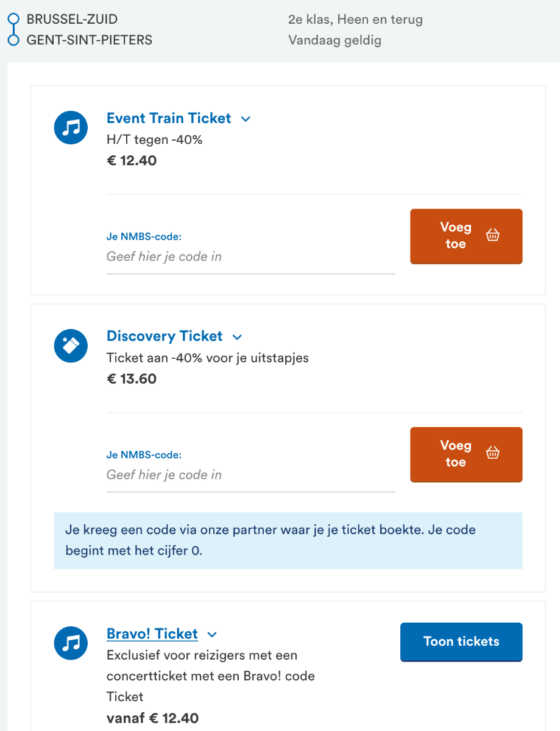
Task: Open the Discovery Ticket title link
Action: 165,336
